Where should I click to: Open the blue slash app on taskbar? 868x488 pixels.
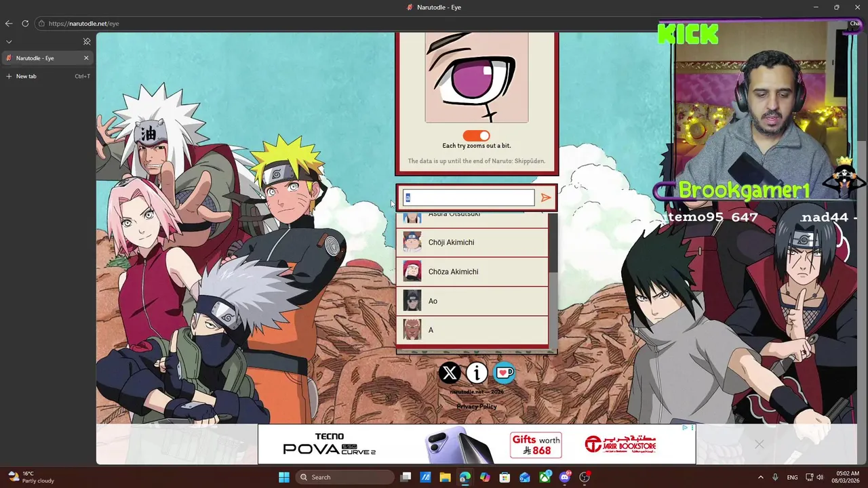pos(425,477)
